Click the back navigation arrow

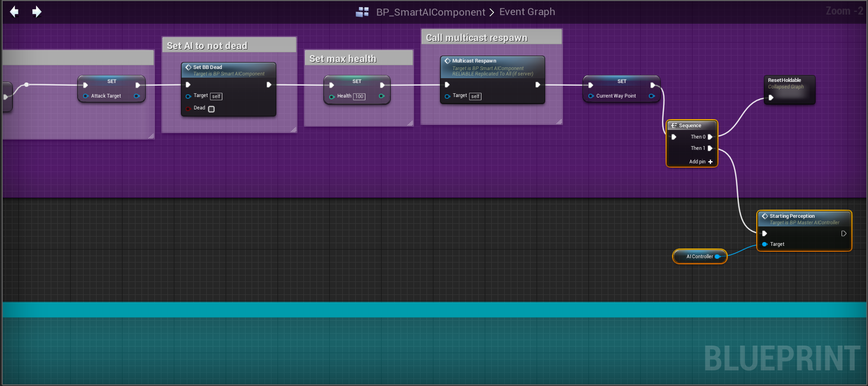(x=14, y=12)
